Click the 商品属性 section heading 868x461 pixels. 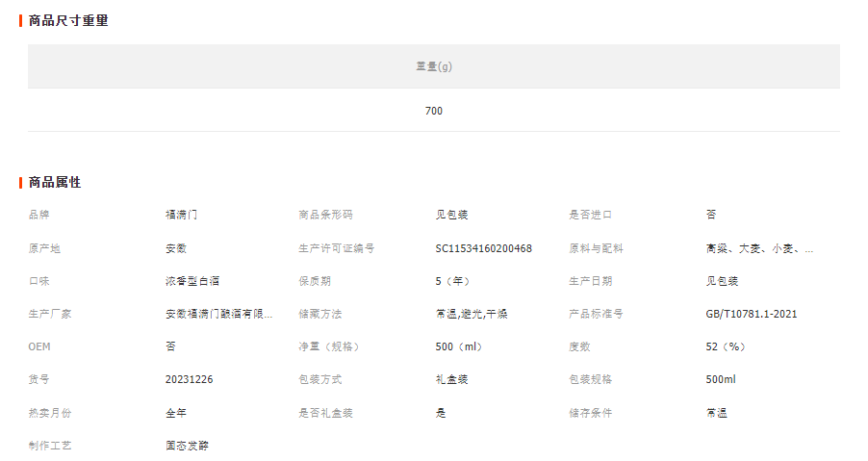pos(55,182)
